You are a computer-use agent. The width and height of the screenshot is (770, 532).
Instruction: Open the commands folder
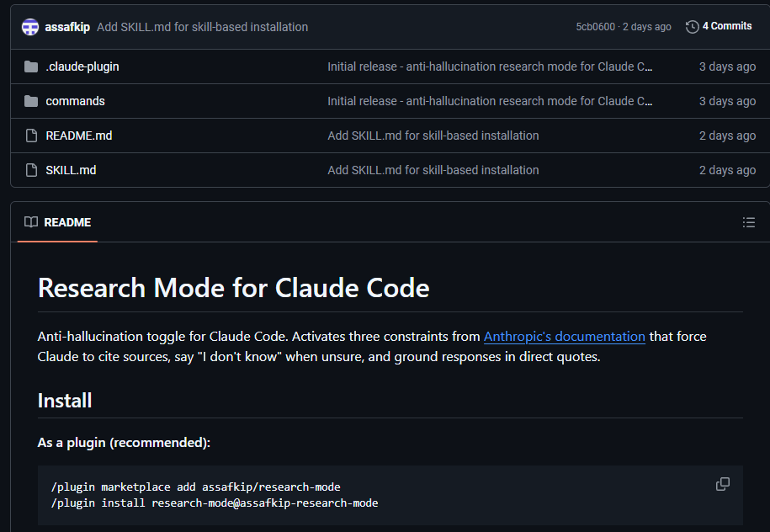(75, 101)
